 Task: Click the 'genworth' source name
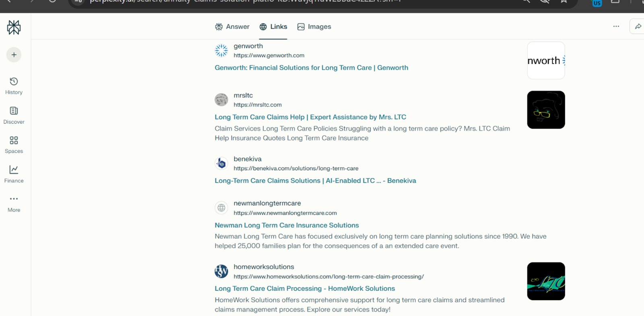point(248,46)
